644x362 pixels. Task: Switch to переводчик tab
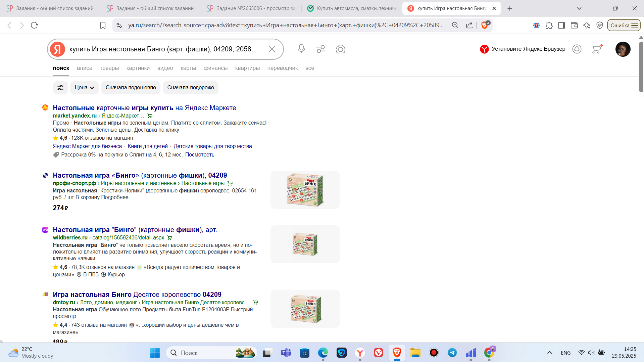[x=283, y=68]
